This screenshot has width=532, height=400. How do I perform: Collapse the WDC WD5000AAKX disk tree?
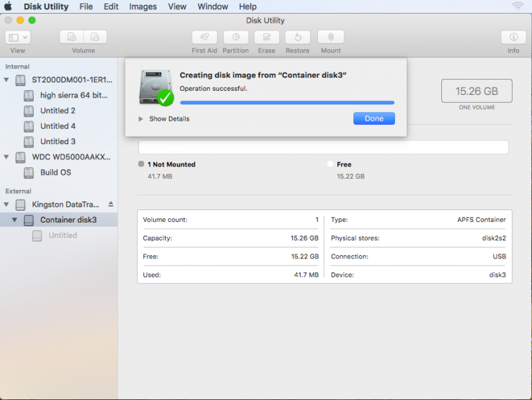click(6, 157)
